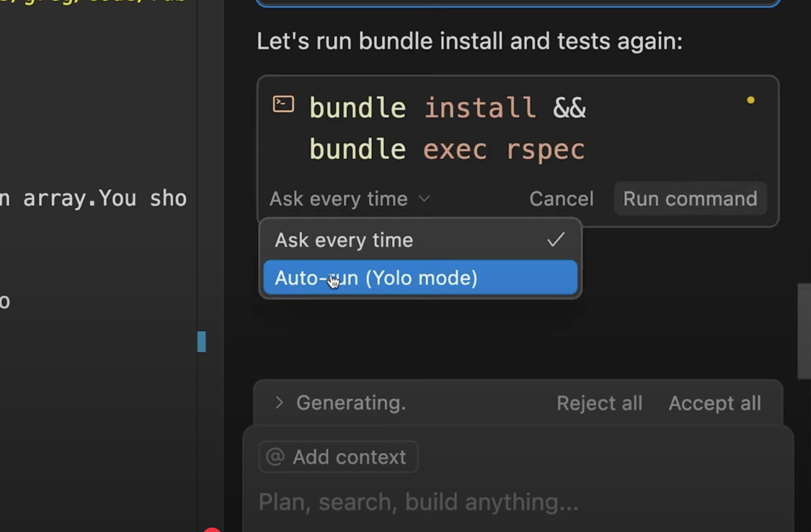Click the chat panel vertical scrollbar
Image resolution: width=811 pixels, height=532 pixels.
tap(804, 331)
